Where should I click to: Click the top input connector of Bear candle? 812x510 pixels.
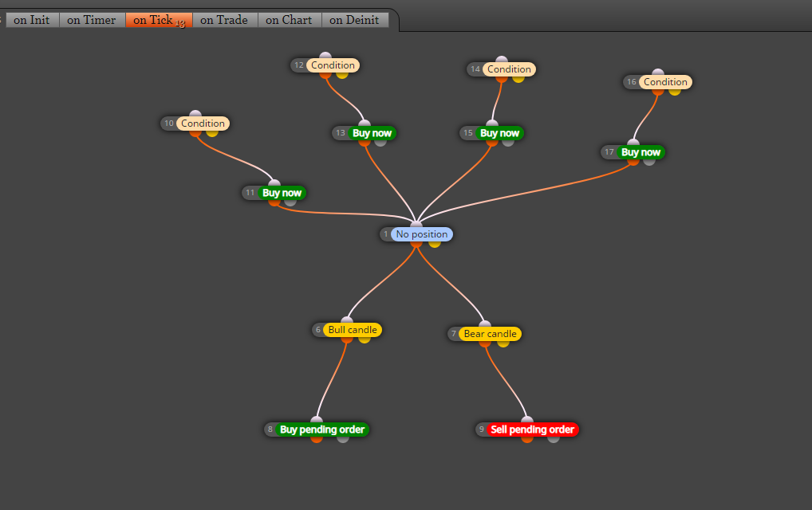[x=485, y=324]
